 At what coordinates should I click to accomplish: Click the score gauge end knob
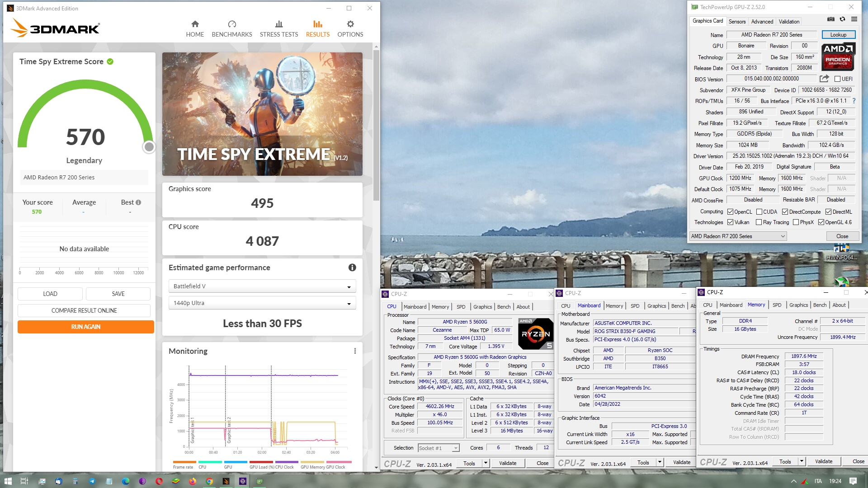(149, 147)
